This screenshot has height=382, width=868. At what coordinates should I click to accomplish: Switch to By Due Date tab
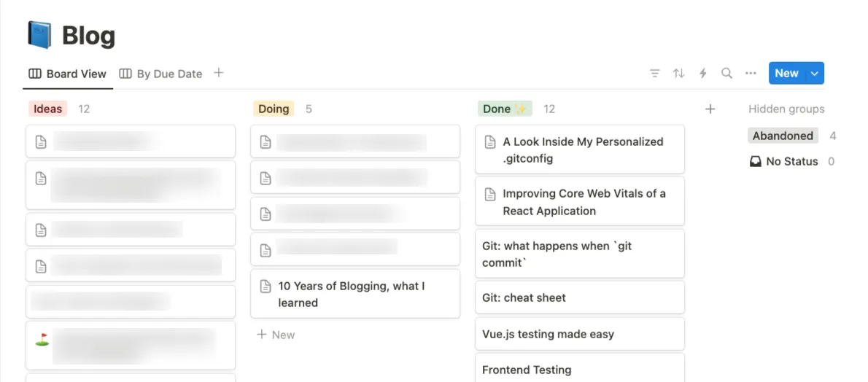point(161,74)
